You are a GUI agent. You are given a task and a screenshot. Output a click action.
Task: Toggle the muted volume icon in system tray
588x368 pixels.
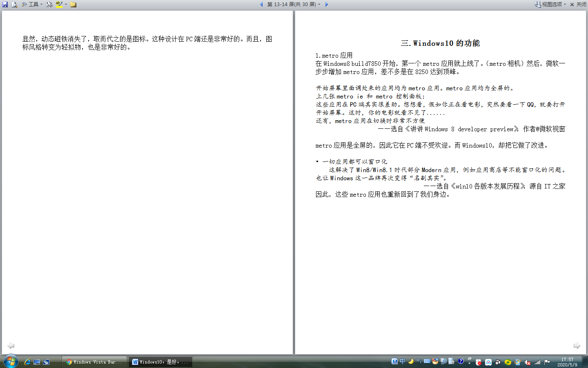click(x=527, y=362)
